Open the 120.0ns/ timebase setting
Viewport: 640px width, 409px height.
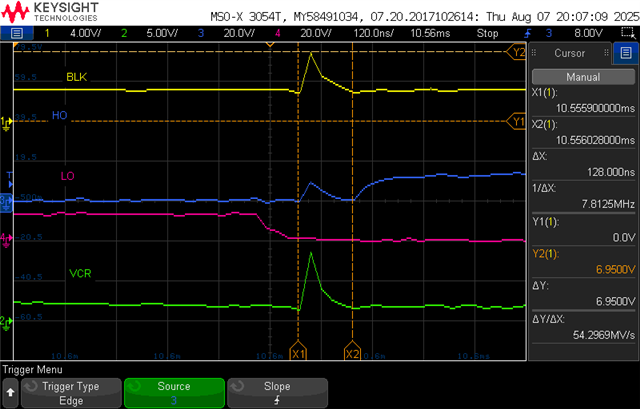373,33
